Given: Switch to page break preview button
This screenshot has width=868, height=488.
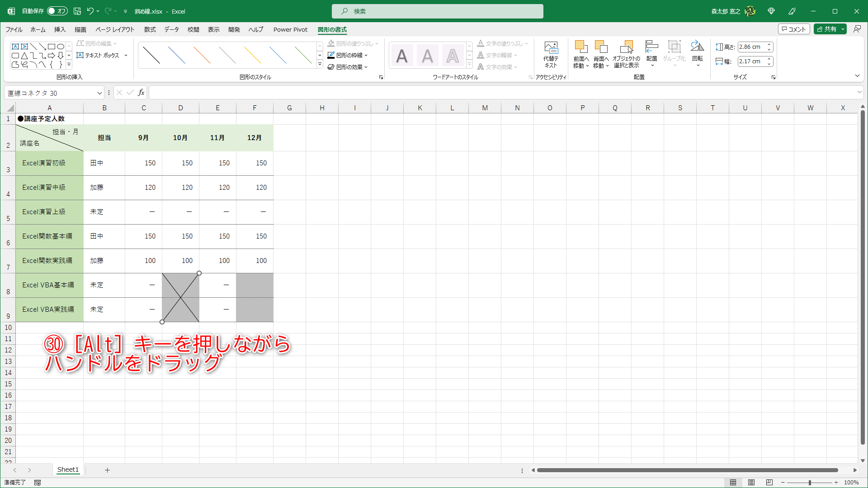Looking at the screenshot, I should pyautogui.click(x=769, y=483).
